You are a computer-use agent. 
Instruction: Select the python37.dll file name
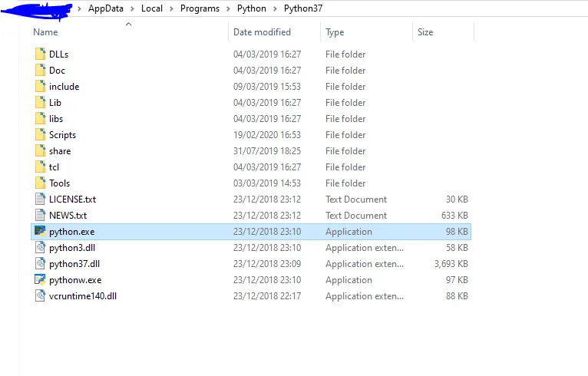pos(74,264)
